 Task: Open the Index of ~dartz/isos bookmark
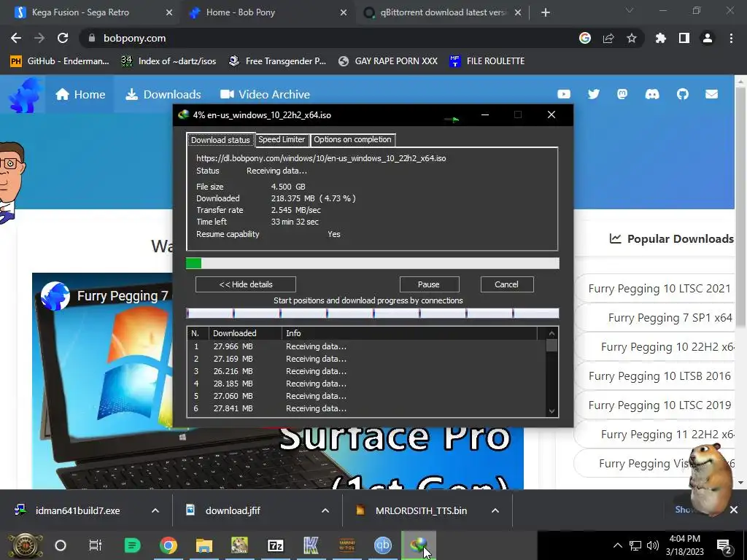169,61
